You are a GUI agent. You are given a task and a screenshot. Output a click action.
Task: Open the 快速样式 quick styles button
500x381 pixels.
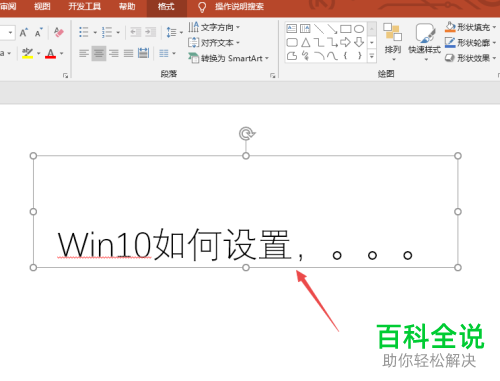tap(425, 42)
